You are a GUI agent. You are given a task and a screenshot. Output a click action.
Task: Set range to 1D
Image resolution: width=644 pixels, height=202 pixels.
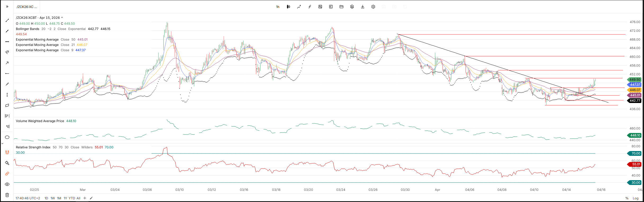tap(46, 198)
